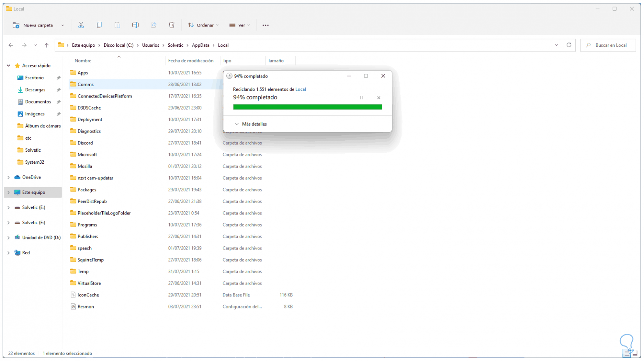Select the Comms folder row
This screenshot has width=644, height=361.
(x=146, y=84)
